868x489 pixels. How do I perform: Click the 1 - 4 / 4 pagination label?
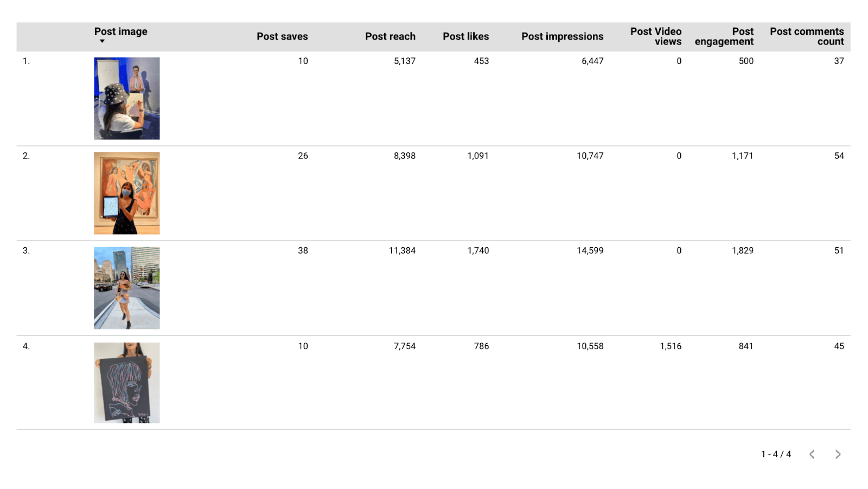click(776, 454)
